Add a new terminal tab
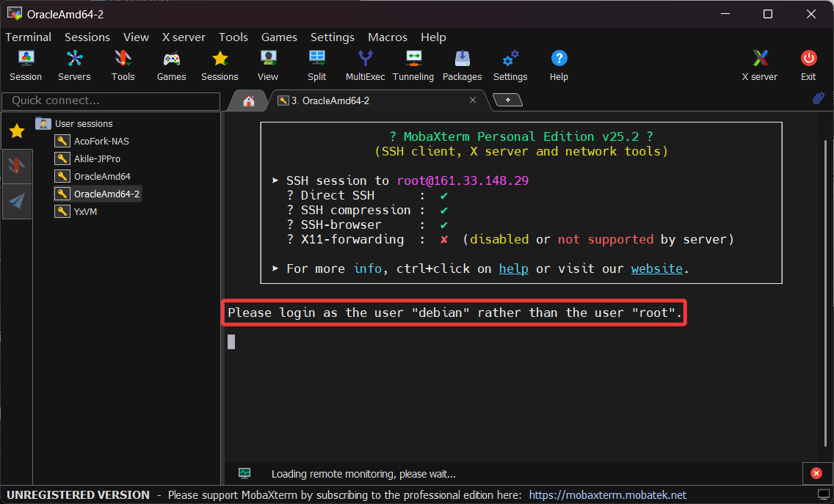This screenshot has height=504, width=834. point(507,100)
